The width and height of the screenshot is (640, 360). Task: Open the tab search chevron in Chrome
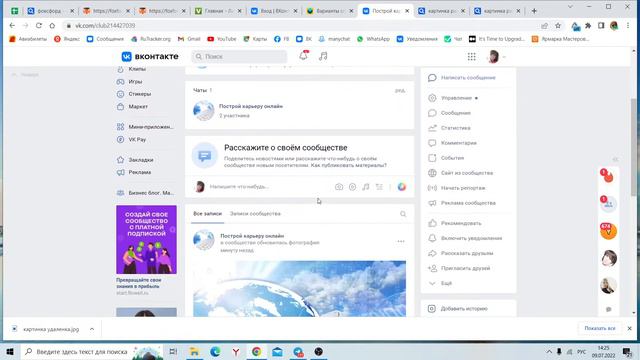click(x=570, y=7)
